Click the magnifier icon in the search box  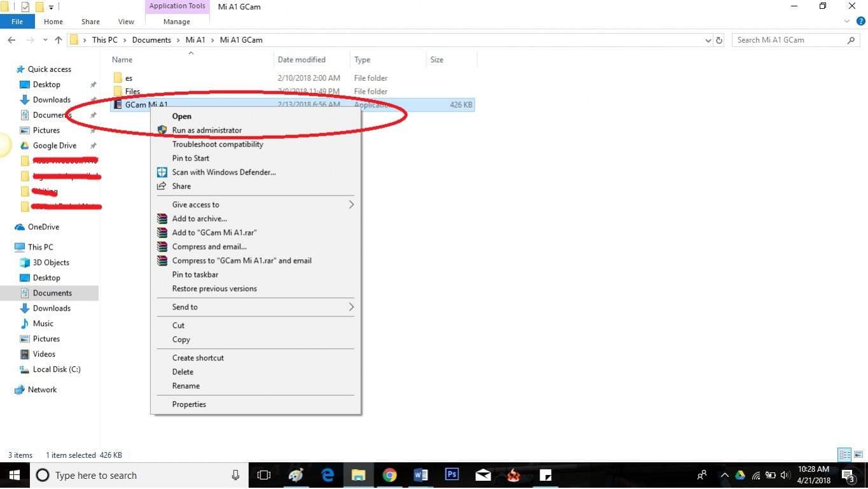(x=851, y=40)
